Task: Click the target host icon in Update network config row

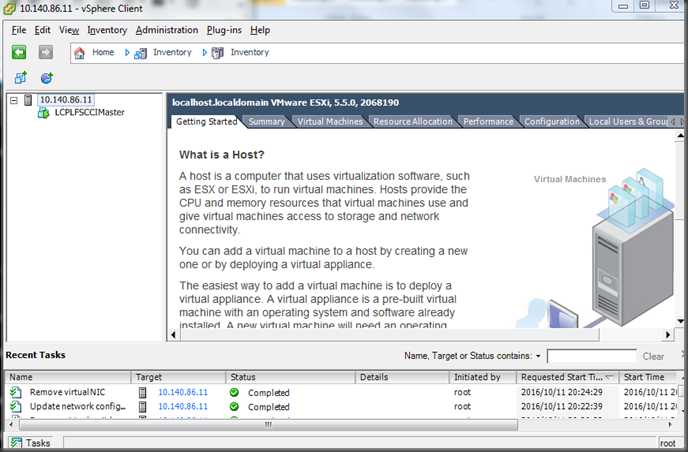Action: coord(143,407)
